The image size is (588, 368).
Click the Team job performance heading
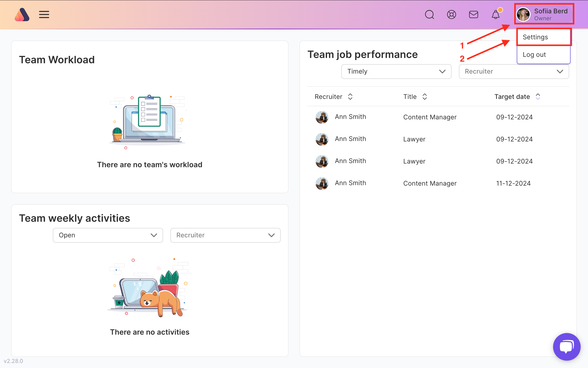[x=362, y=55]
